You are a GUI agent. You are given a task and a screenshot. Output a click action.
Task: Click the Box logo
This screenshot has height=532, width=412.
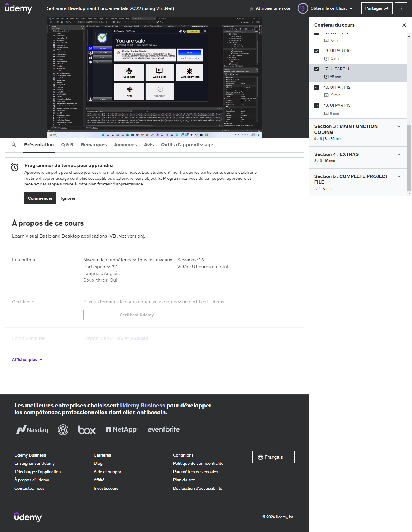(x=87, y=430)
